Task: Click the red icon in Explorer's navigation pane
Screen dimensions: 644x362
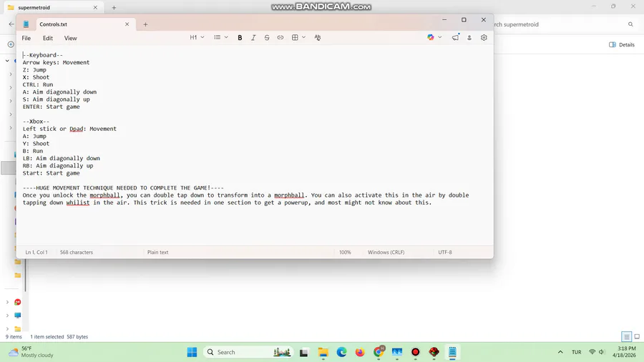Action: (x=17, y=302)
